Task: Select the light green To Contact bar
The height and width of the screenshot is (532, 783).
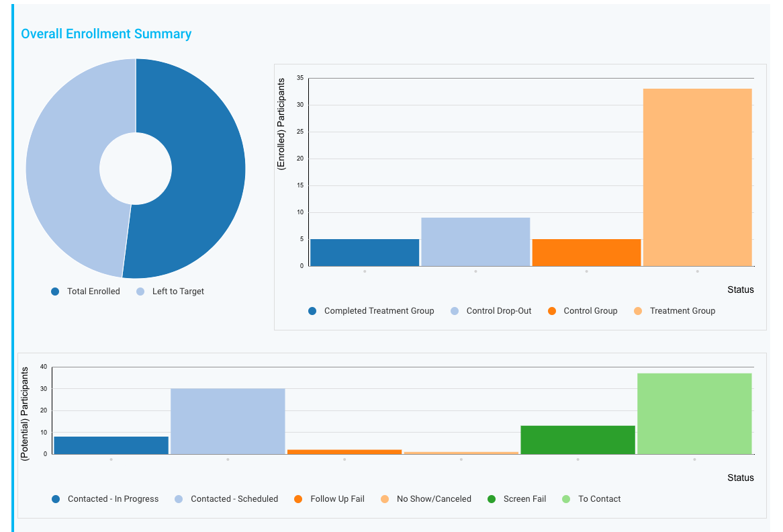Action: 694,414
